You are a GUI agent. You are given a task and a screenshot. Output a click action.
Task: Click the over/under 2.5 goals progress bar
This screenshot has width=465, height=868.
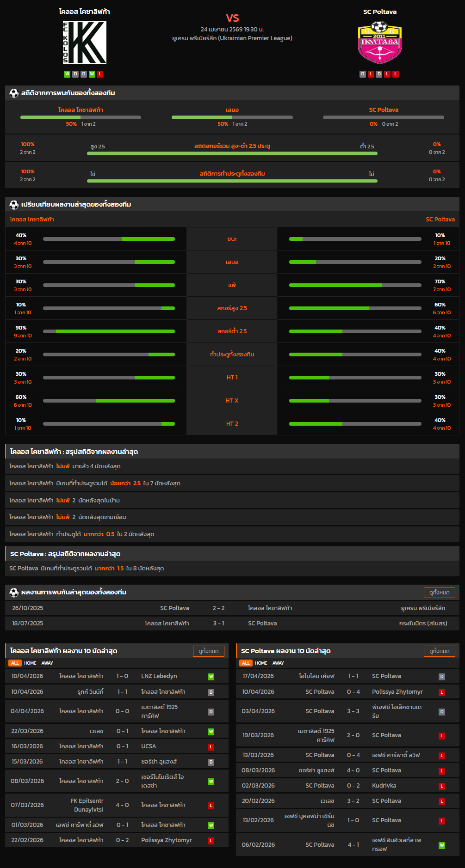click(232, 154)
